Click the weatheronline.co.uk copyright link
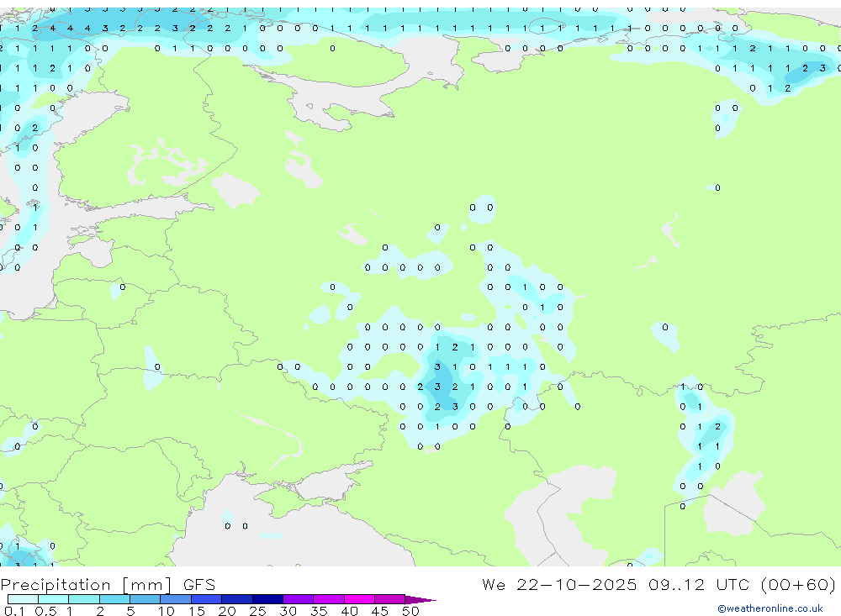Image resolution: width=841 pixels, height=616 pixels. click(770, 608)
